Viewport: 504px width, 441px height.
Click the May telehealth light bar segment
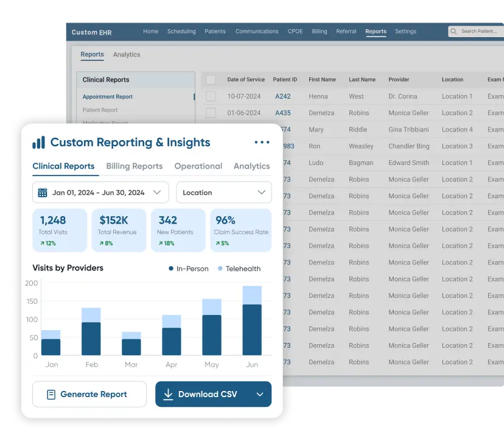tap(212, 307)
